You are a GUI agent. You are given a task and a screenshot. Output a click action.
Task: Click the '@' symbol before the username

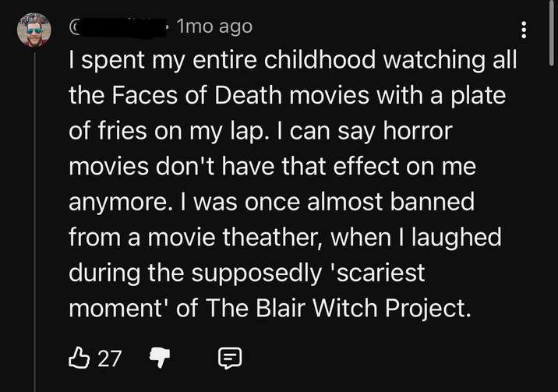point(76,26)
